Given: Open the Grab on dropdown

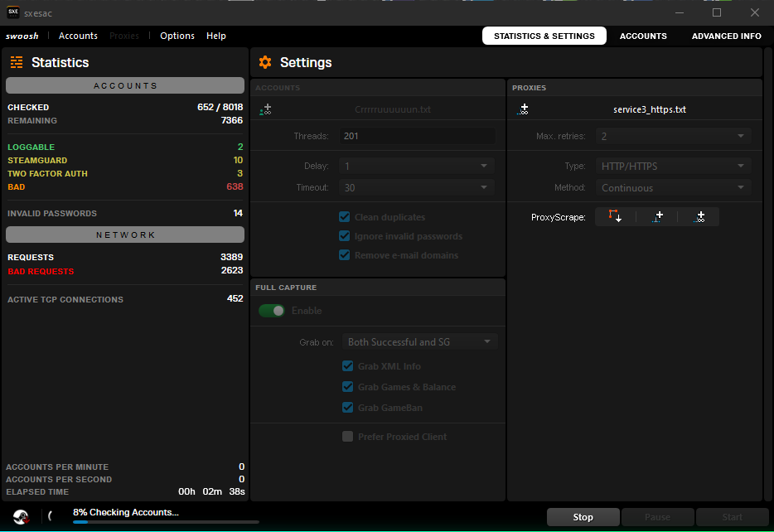Looking at the screenshot, I should tap(419, 341).
